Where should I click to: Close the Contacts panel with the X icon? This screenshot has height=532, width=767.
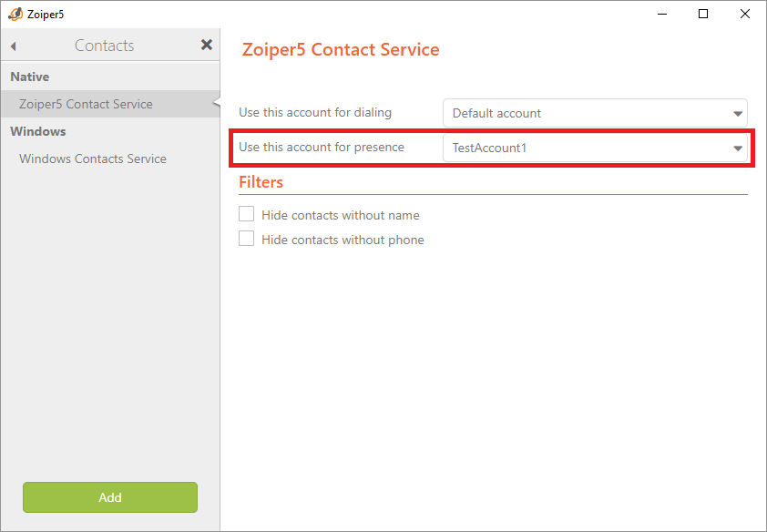207,45
